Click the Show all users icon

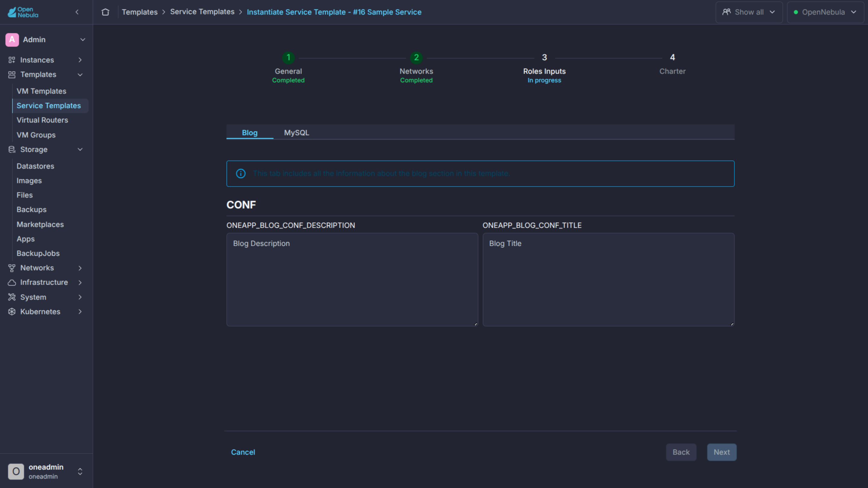pos(726,12)
